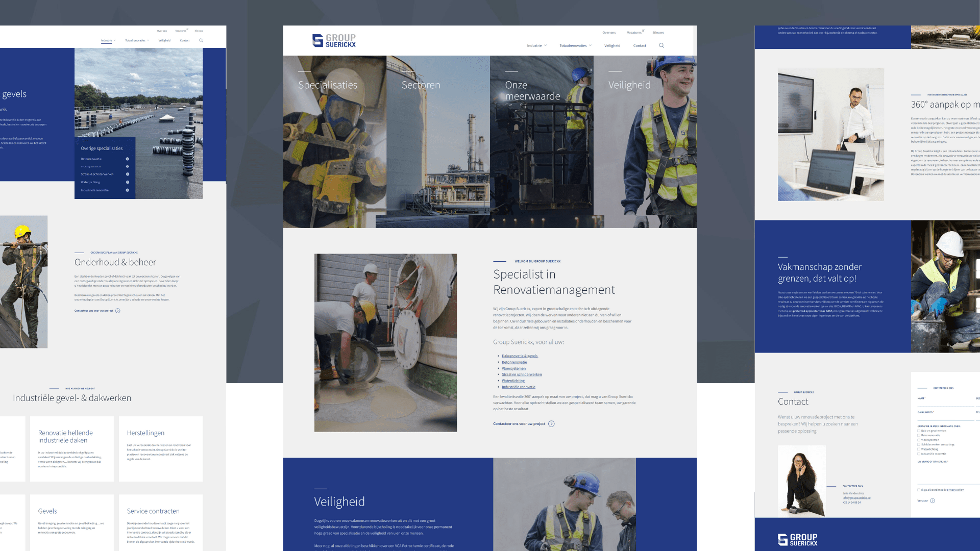This screenshot has width=980, height=551.
Task: Click 'Contacteer ons voor uw project' on center page
Action: [x=519, y=424]
